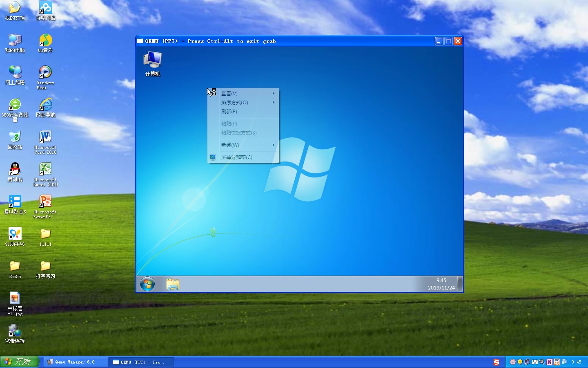The width and height of the screenshot is (588, 368).
Task: Select the 网上邻居 desktop icon
Action: 15,76
